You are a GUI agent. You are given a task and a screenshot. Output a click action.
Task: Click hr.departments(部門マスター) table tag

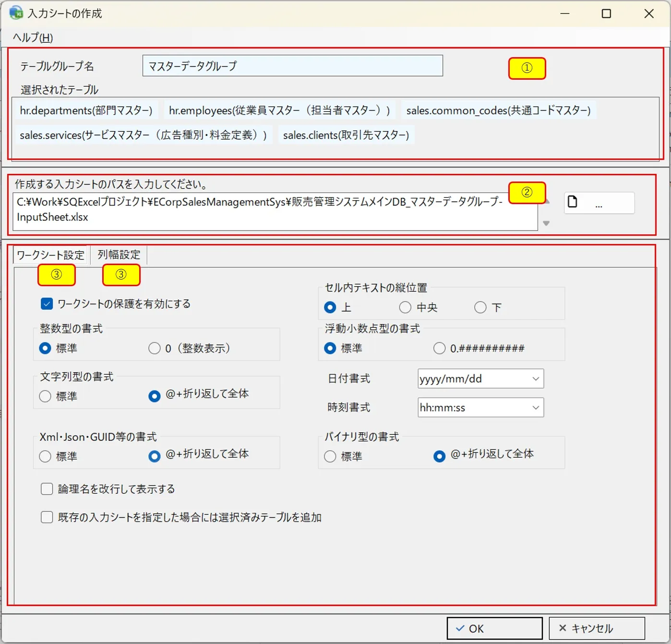pyautogui.click(x=86, y=110)
